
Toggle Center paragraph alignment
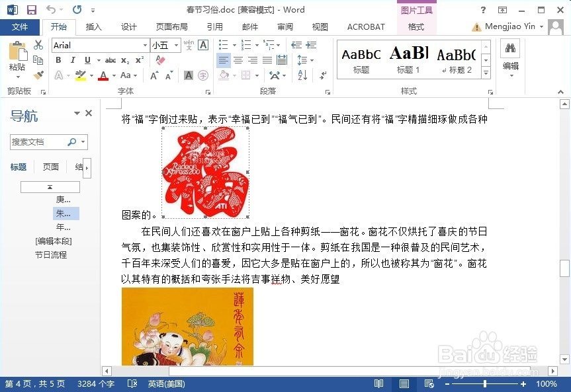(238, 60)
